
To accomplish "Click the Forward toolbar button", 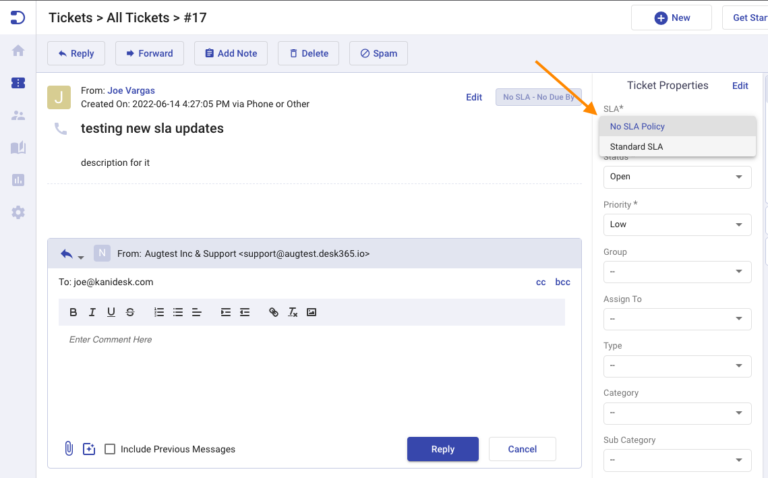I will click(149, 53).
